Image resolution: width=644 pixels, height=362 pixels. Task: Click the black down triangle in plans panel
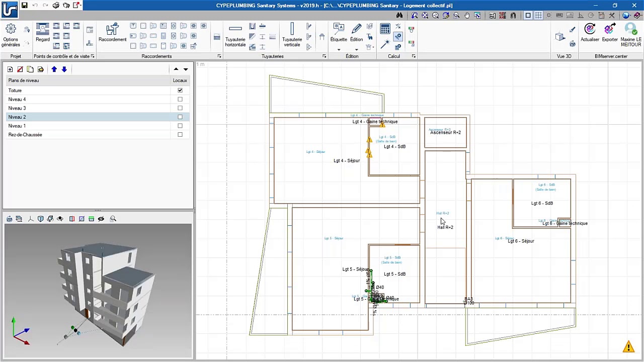click(x=186, y=69)
